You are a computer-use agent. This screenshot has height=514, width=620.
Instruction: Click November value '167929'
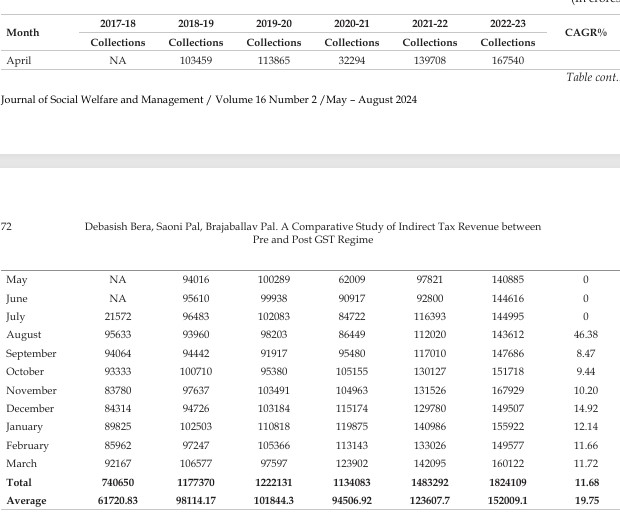click(x=508, y=391)
